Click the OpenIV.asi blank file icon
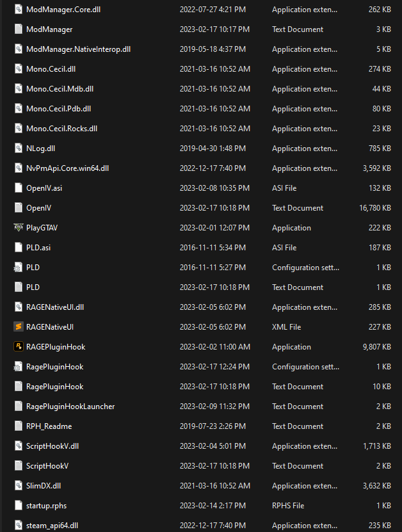This screenshot has height=532, width=402. point(19,188)
